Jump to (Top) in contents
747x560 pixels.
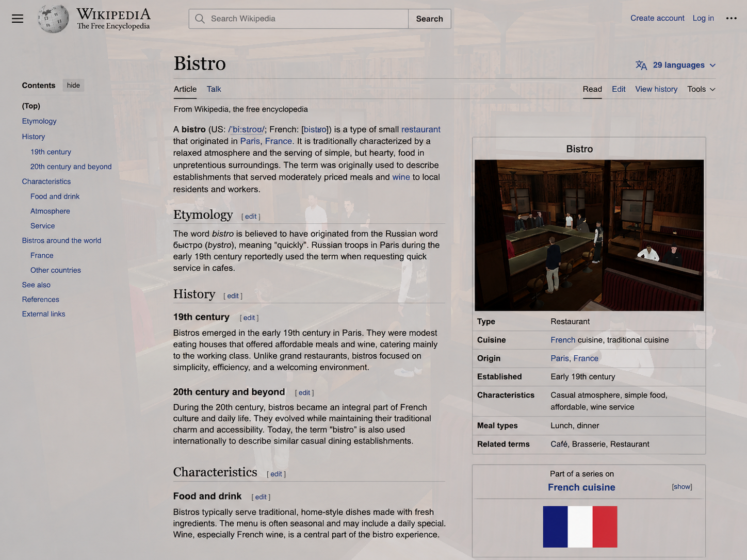click(31, 106)
